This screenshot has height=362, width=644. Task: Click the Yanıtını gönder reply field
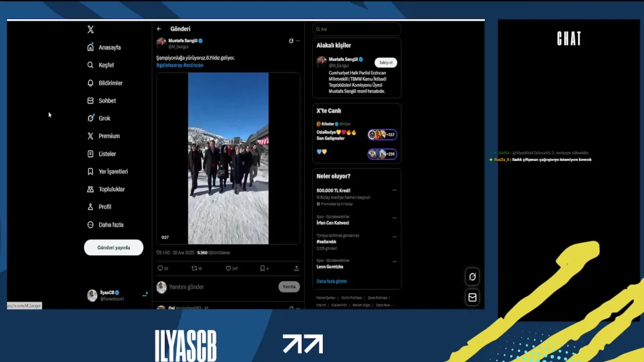pos(221,287)
